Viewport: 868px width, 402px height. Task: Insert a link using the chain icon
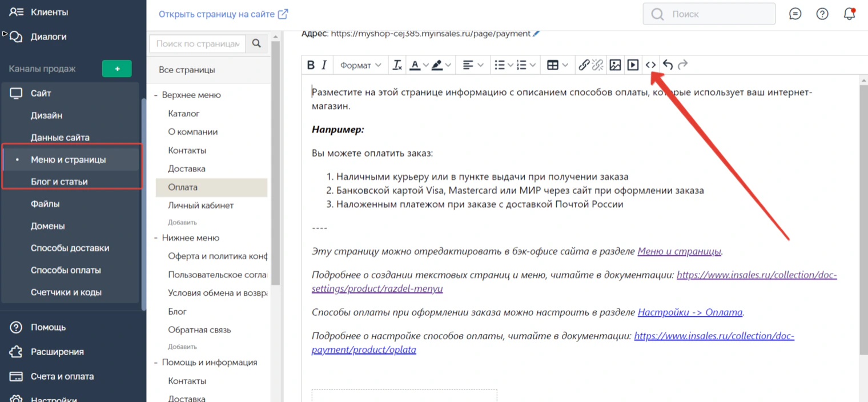coord(584,65)
